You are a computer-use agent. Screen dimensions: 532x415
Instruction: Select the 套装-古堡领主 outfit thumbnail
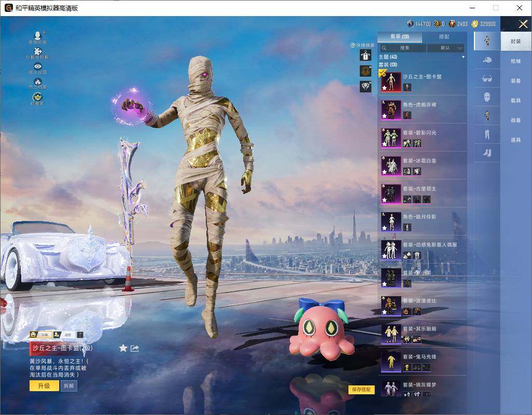pyautogui.click(x=391, y=194)
